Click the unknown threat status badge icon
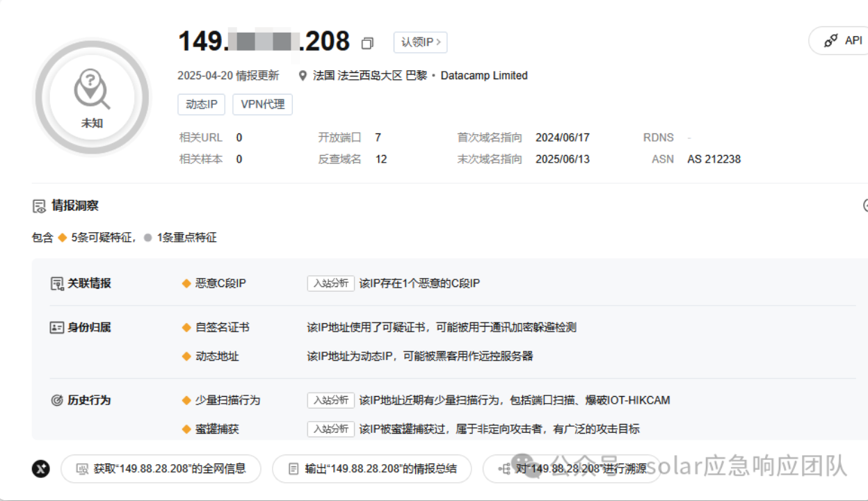Image resolution: width=868 pixels, height=501 pixels. point(92,97)
